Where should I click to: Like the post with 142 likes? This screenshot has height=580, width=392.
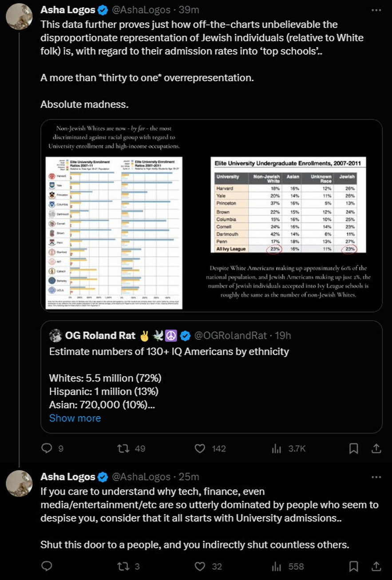201,449
